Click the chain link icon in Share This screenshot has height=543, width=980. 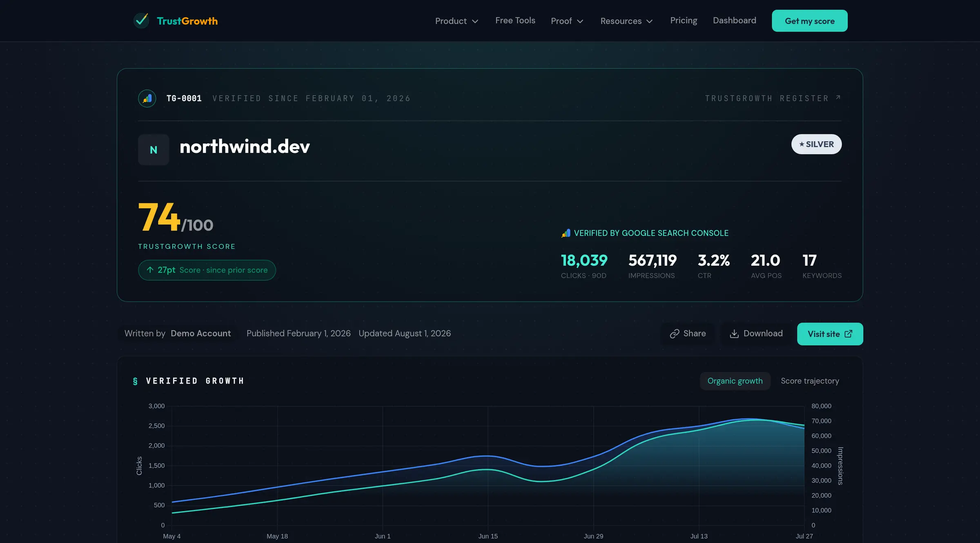[674, 334]
